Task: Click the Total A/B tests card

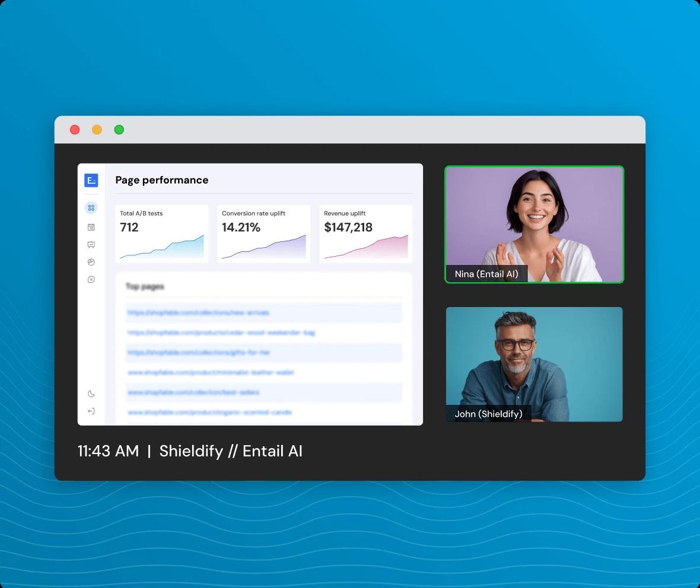Action: 161,232
